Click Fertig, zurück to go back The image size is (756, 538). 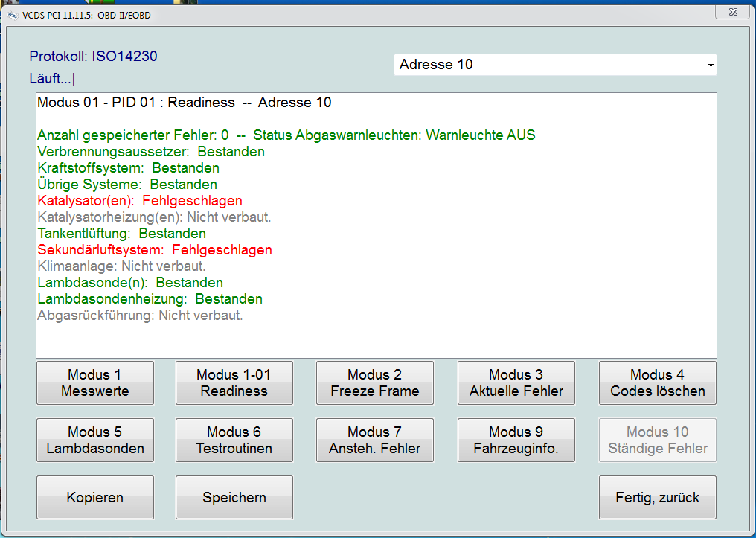click(657, 498)
